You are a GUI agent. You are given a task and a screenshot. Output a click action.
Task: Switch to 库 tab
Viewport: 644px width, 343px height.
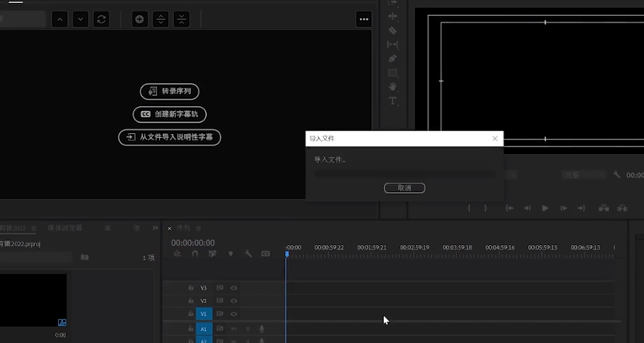pyautogui.click(x=108, y=228)
